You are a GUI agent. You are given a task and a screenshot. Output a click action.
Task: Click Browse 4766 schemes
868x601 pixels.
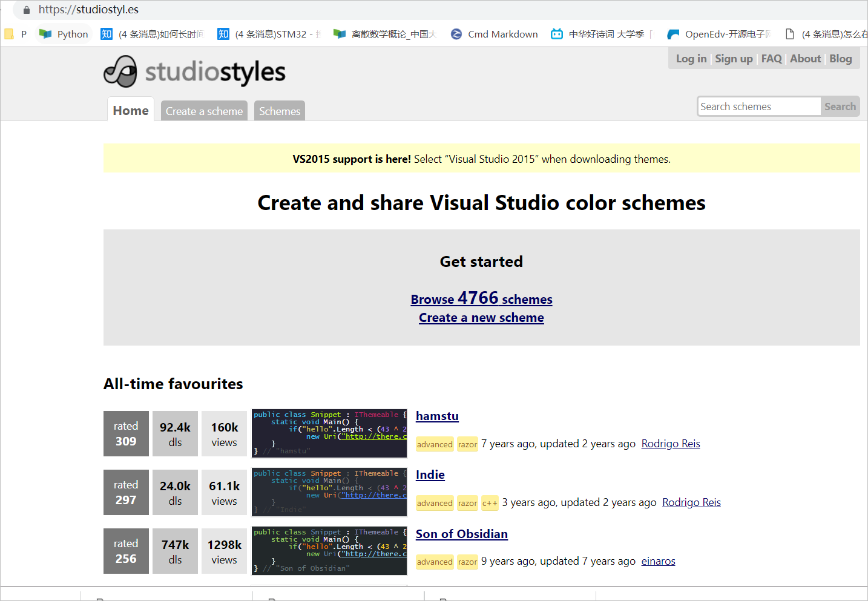pos(481,298)
